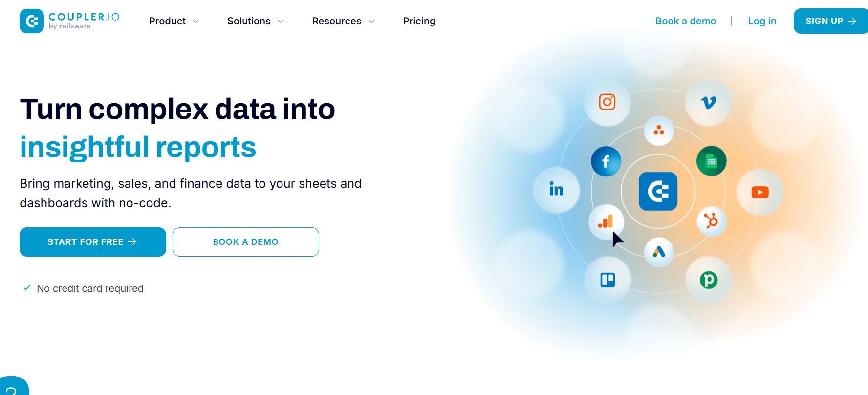Image resolution: width=868 pixels, height=395 pixels.
Task: Click the LinkedIn icon bubble
Action: [x=556, y=190]
